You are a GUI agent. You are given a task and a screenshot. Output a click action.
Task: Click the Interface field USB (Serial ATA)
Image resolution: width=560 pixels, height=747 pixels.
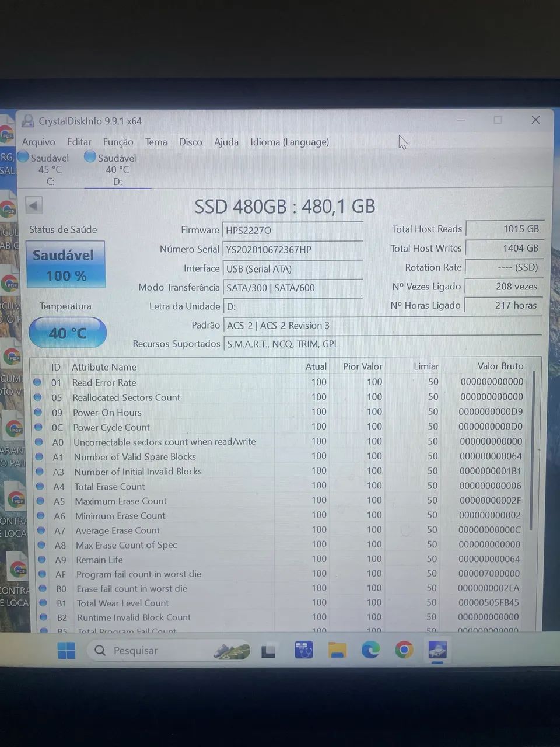292,268
